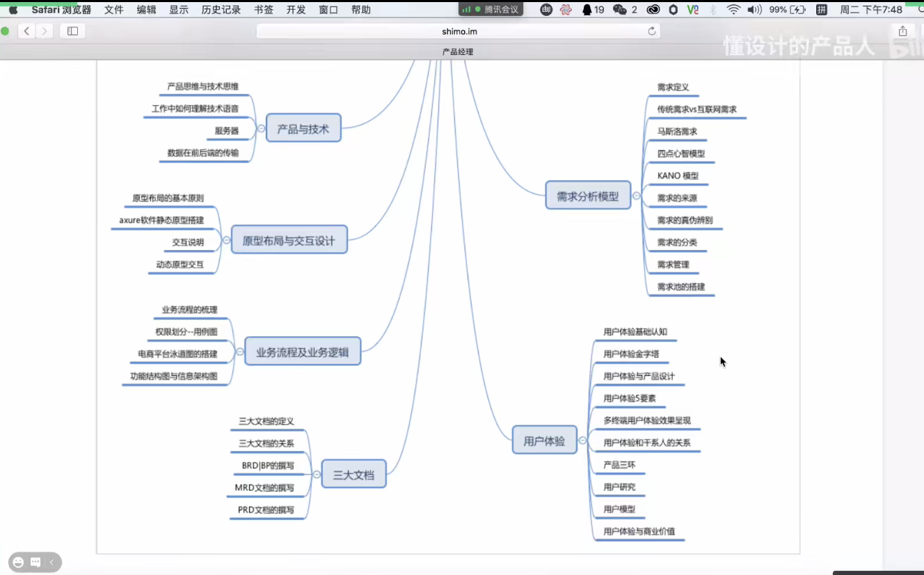Click the chat bubble icon in the bottom pill
Image resolution: width=924 pixels, height=575 pixels.
click(x=35, y=562)
